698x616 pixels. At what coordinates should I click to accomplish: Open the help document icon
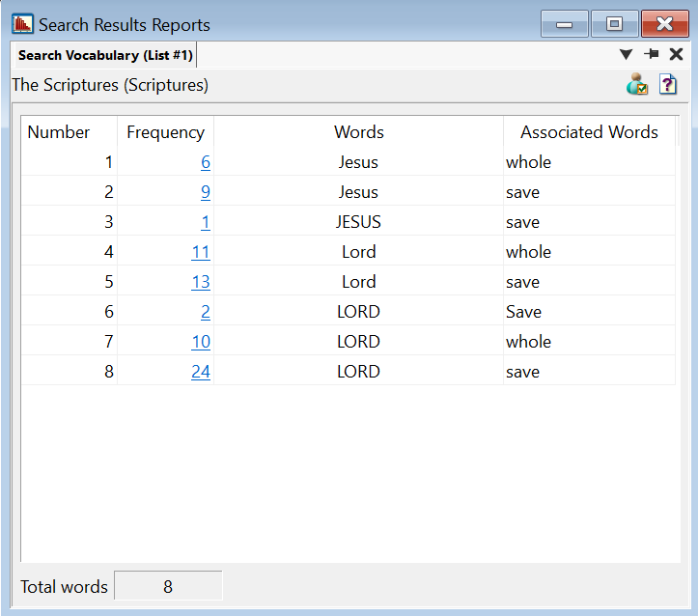click(668, 85)
